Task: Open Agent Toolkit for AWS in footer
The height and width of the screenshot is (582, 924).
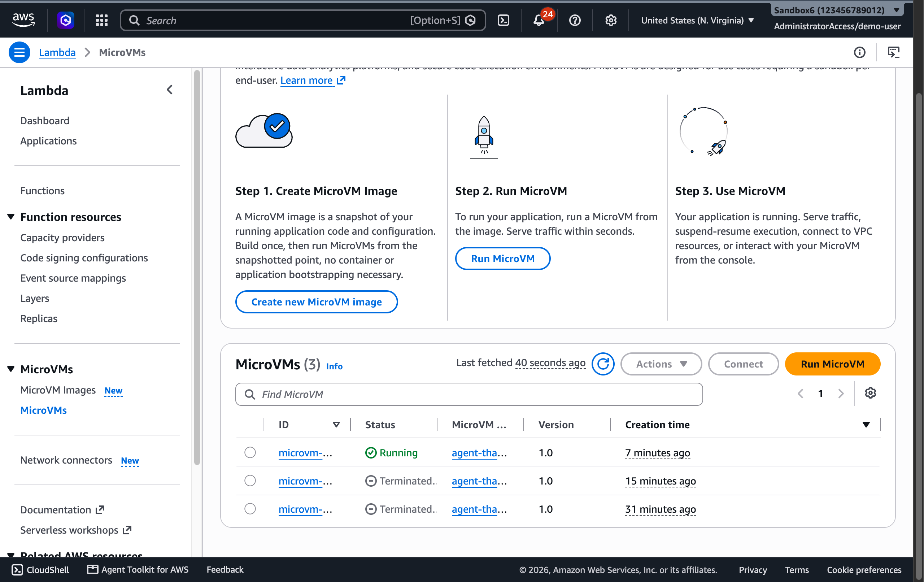Action: coord(138,570)
